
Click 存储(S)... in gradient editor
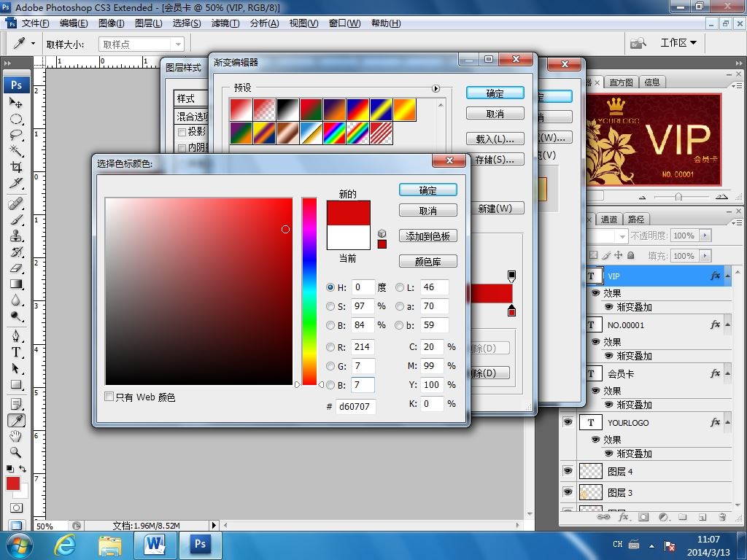pyautogui.click(x=495, y=160)
